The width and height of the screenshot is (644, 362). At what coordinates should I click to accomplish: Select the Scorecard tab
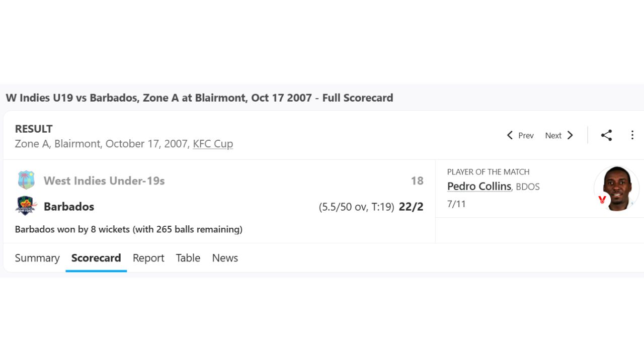pos(96,258)
